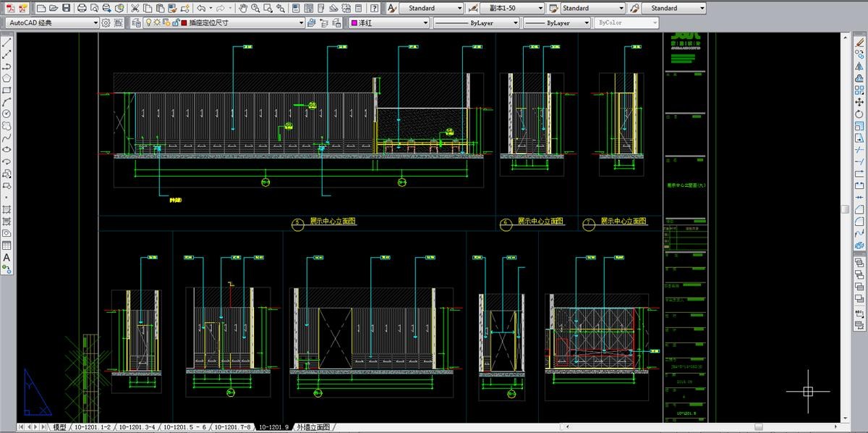Expand the AutoCAD 经典 workspace dropdown
Screen dimensions: 868x433
click(x=95, y=22)
